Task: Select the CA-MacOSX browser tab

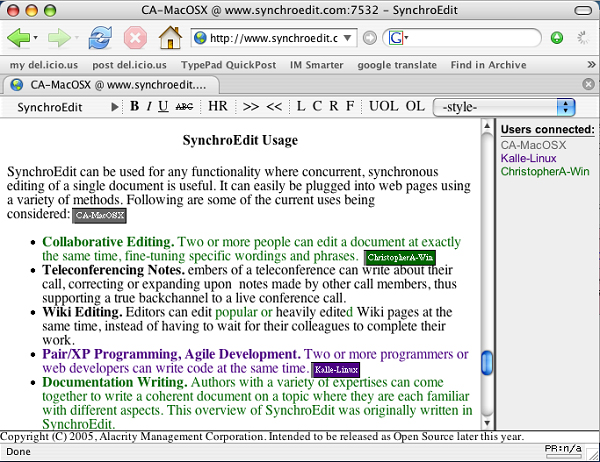Action: pos(111,85)
